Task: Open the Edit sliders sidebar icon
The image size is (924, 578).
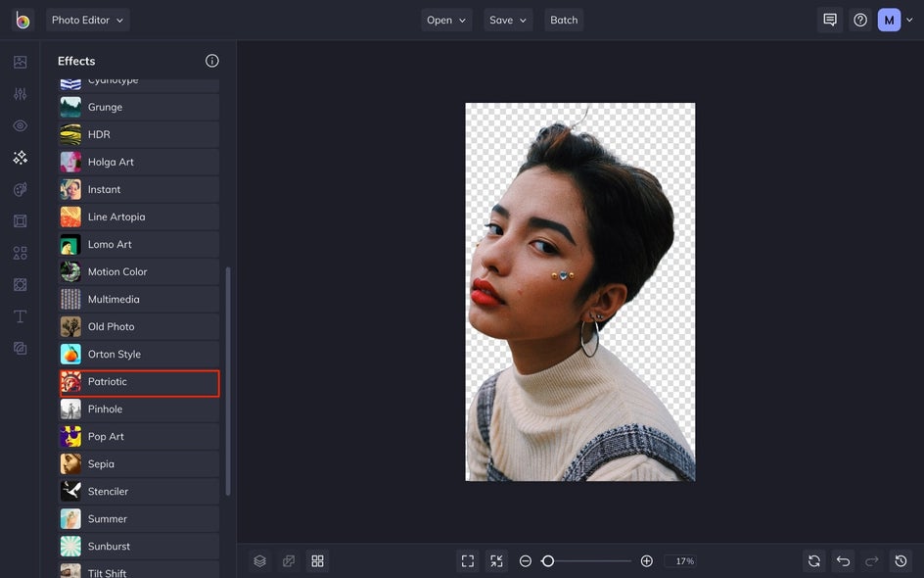Action: pos(20,94)
